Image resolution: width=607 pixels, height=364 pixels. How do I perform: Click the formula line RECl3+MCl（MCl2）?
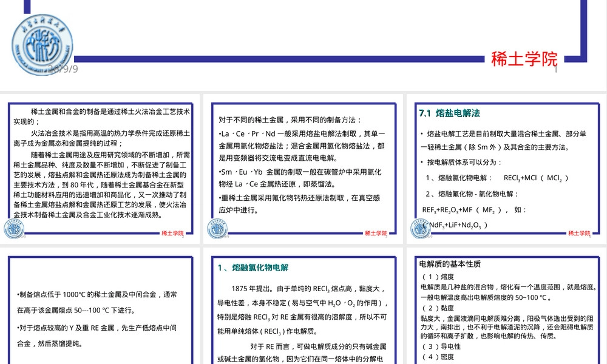point(536,178)
